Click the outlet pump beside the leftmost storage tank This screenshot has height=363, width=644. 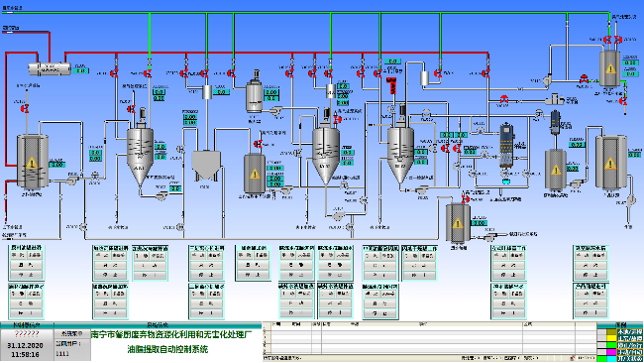(72, 181)
